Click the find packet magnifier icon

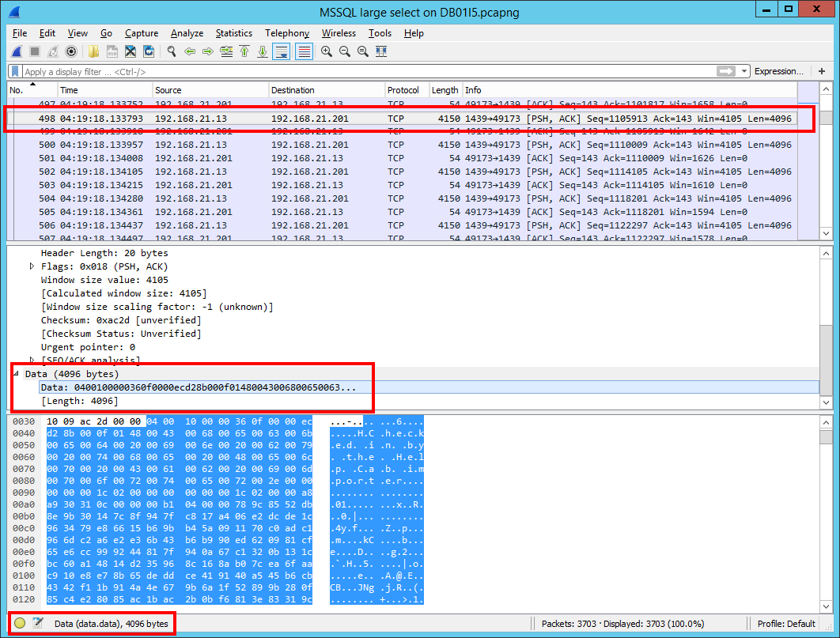coord(172,51)
